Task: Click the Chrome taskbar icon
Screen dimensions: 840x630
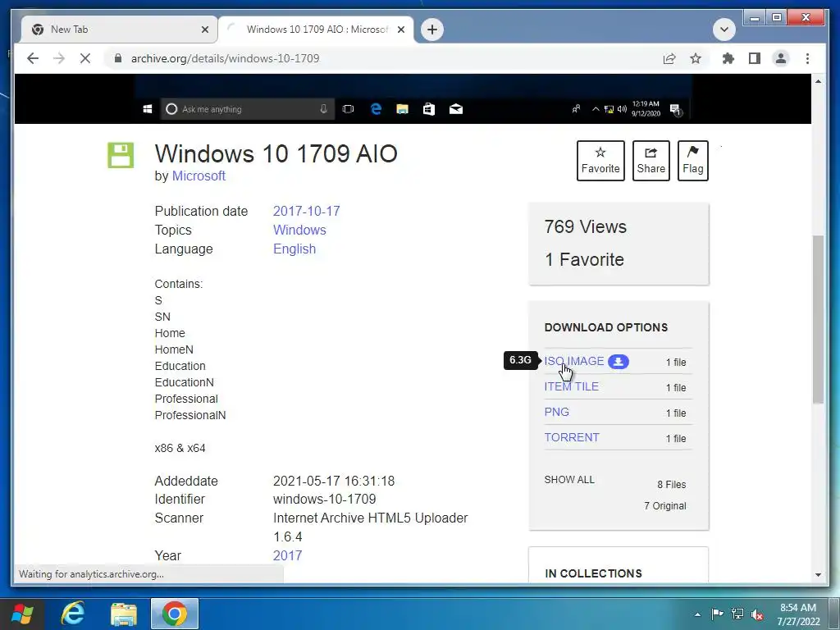Action: [175, 614]
